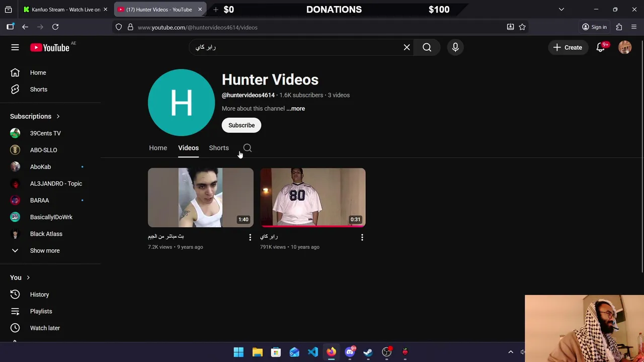Viewport: 644px width, 362px height.
Task: Search within the Hunter Videos channel
Action: click(x=248, y=148)
